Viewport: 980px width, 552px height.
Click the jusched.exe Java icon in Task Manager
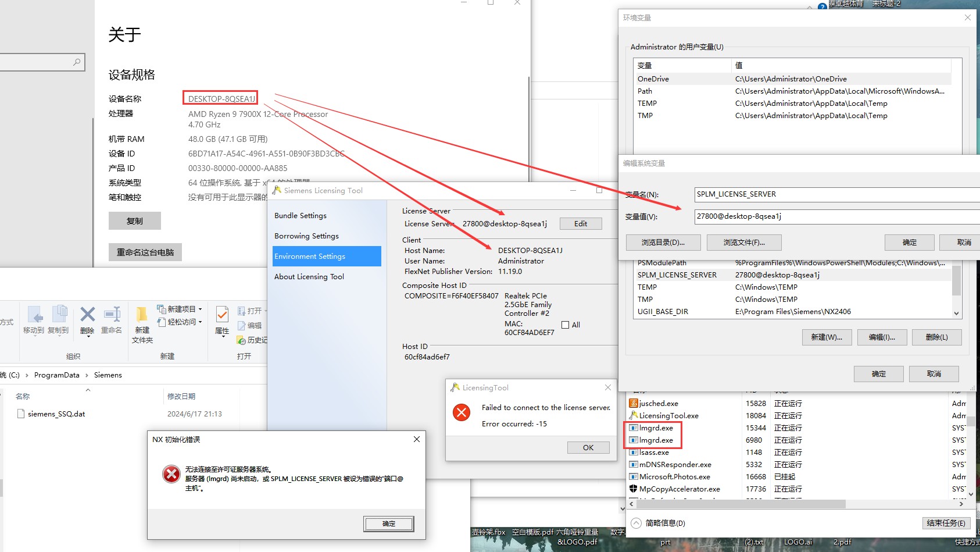coord(634,403)
